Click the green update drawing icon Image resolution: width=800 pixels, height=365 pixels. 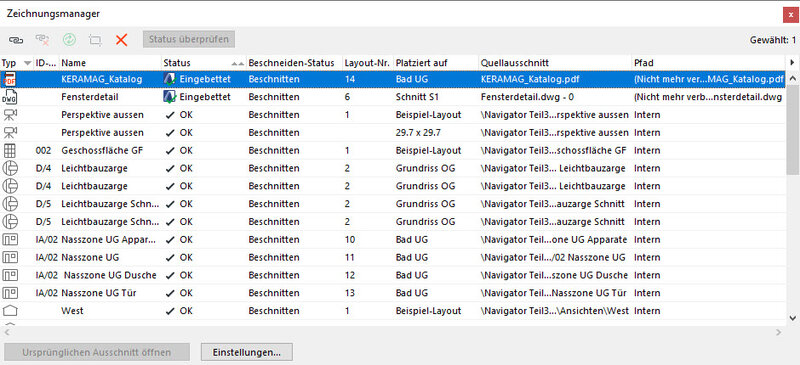68,39
